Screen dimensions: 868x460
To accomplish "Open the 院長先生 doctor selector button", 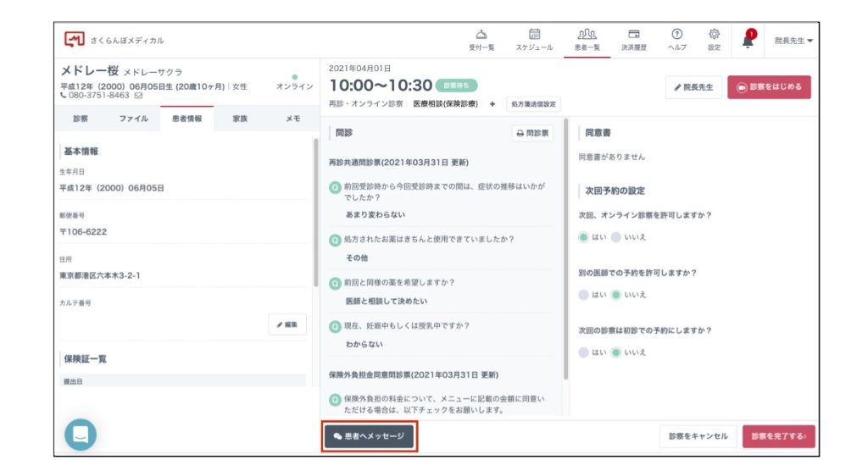I will 693,87.
